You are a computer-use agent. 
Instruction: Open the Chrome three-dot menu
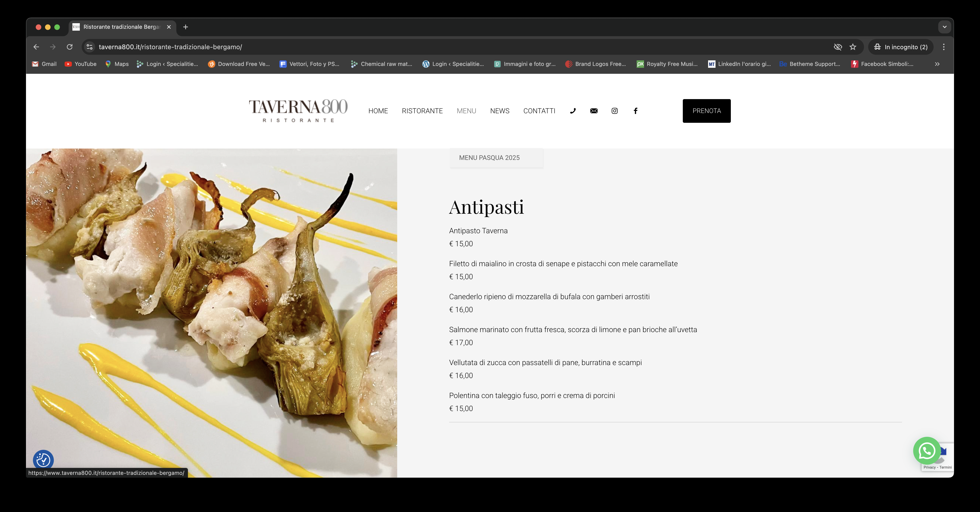(x=944, y=47)
